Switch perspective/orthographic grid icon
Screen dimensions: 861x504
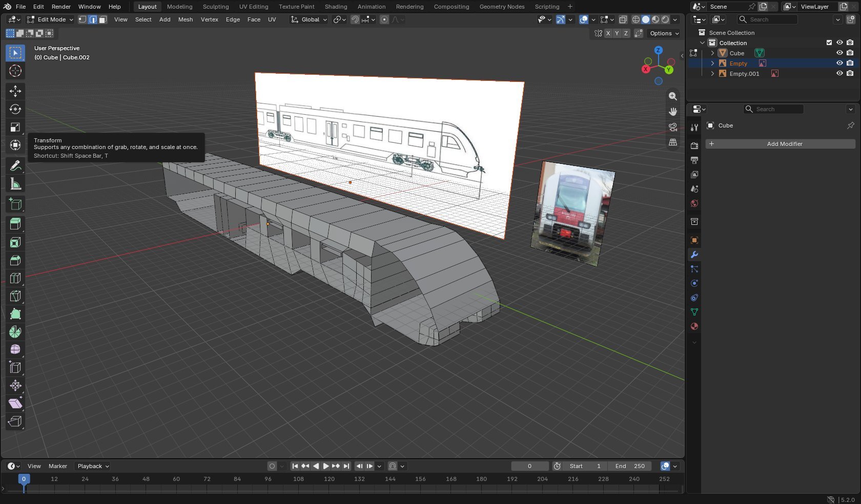click(x=673, y=142)
